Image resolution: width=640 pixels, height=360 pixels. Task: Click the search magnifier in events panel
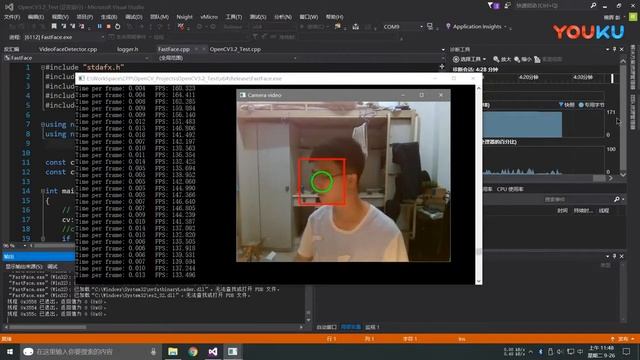[x=617, y=199]
